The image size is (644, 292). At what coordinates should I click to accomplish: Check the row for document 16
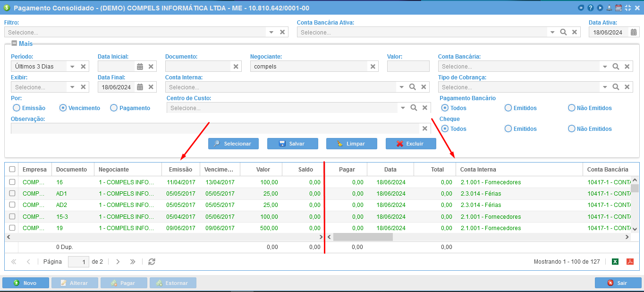12,182
